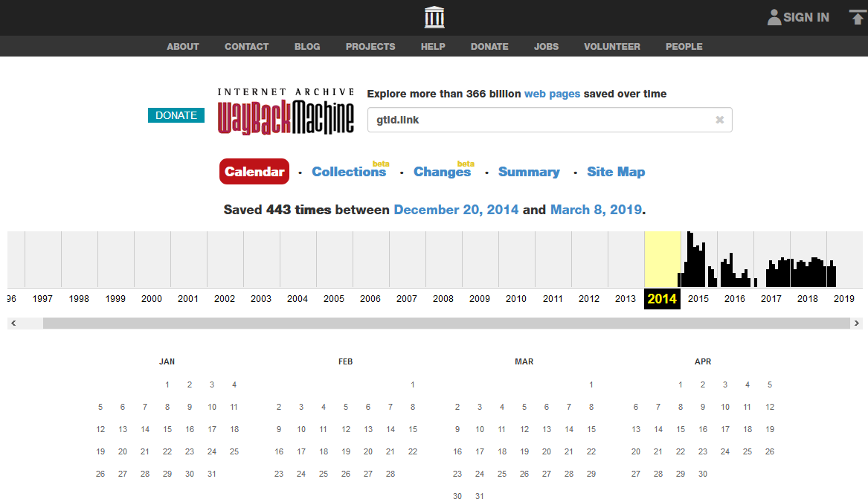The width and height of the screenshot is (868, 502).
Task: Click the user avatar sign-in icon
Action: coord(774,17)
